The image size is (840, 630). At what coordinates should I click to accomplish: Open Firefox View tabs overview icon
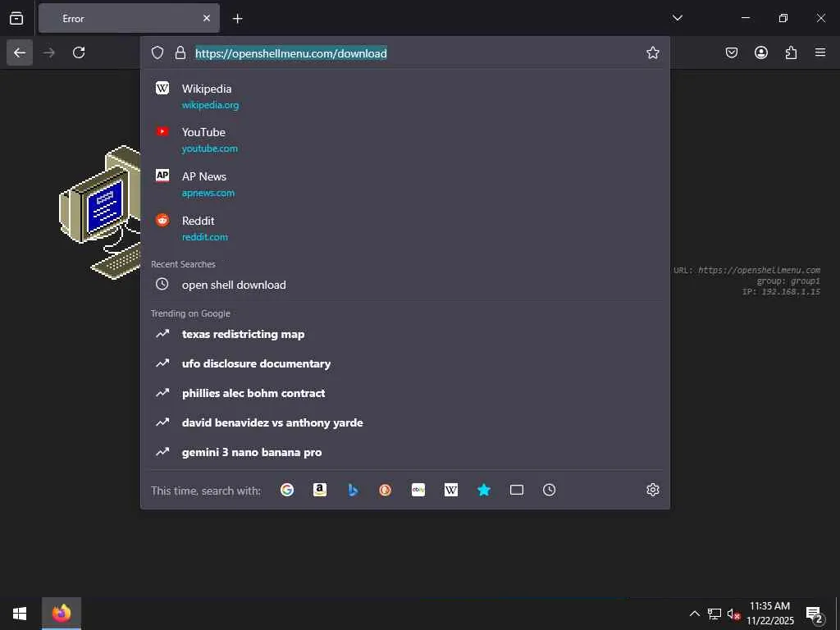(16, 18)
